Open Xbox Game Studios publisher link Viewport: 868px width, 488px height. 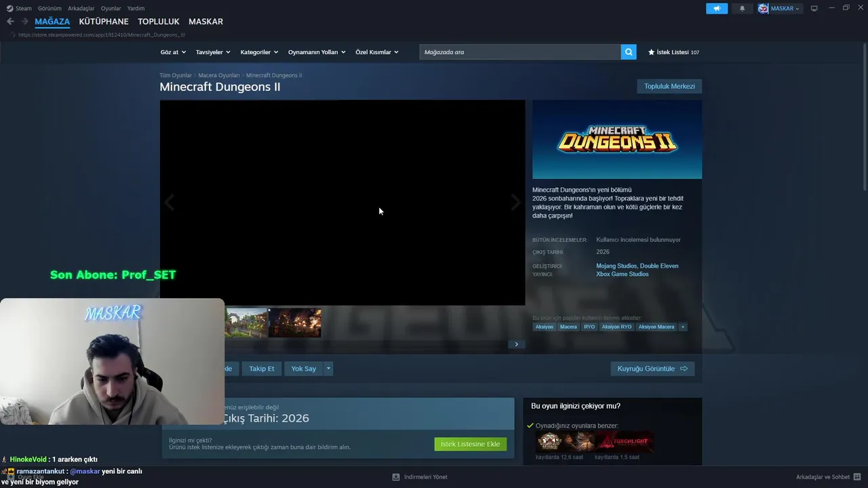623,274
